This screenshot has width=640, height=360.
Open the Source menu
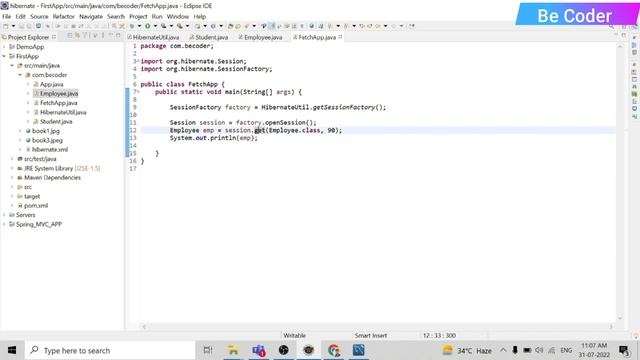(39, 16)
